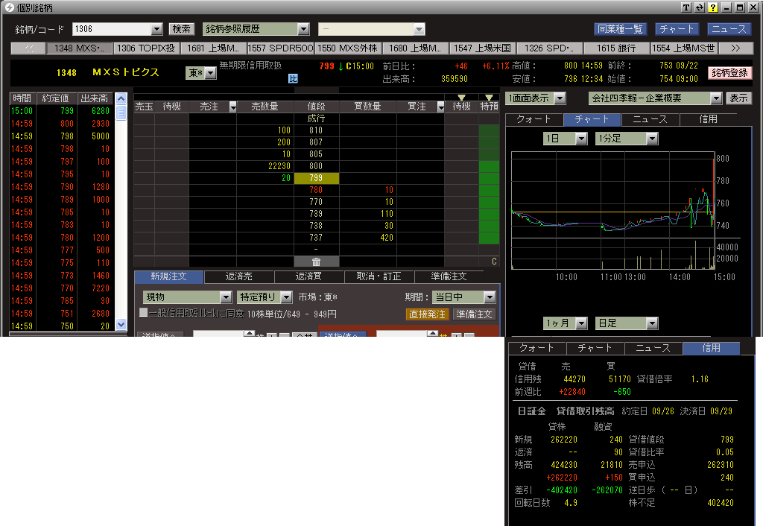This screenshot has height=532, width=763.
Task: Click the refresh icon in the title bar
Action: (700, 7)
